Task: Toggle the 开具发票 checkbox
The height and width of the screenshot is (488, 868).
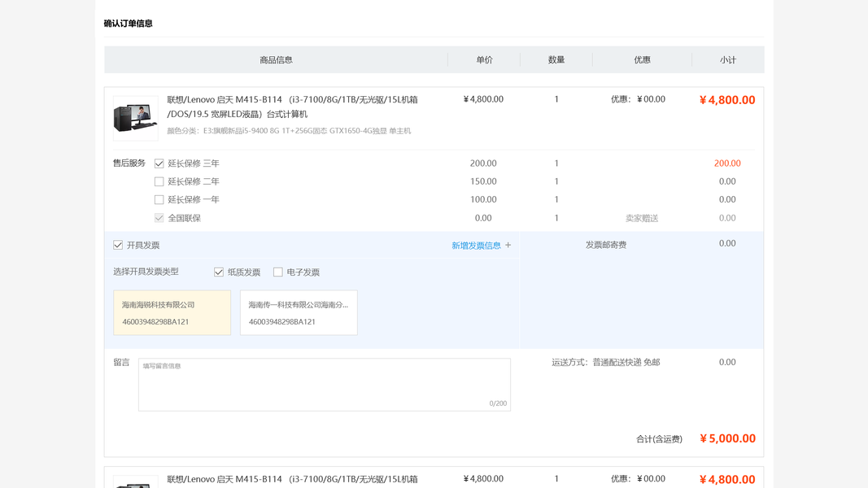Action: click(118, 245)
